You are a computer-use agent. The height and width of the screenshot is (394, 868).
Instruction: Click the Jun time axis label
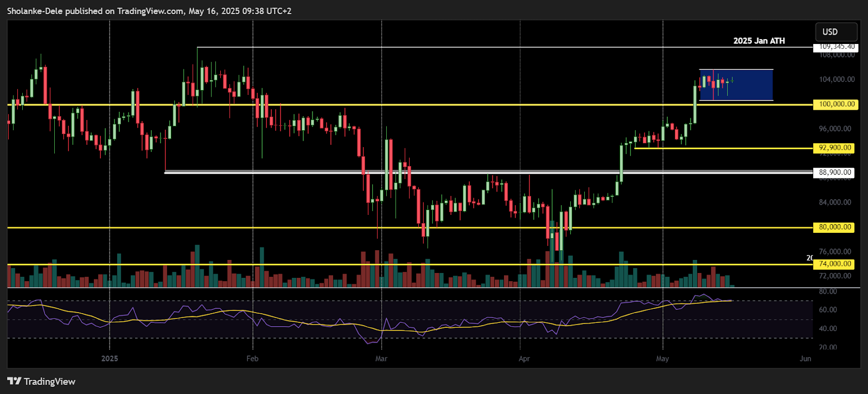pos(806,359)
